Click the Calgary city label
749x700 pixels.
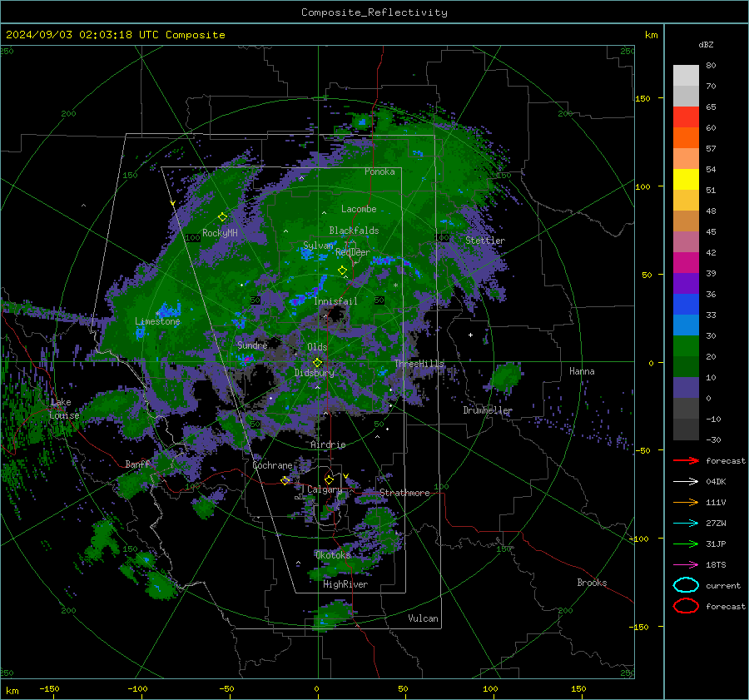[x=325, y=489]
